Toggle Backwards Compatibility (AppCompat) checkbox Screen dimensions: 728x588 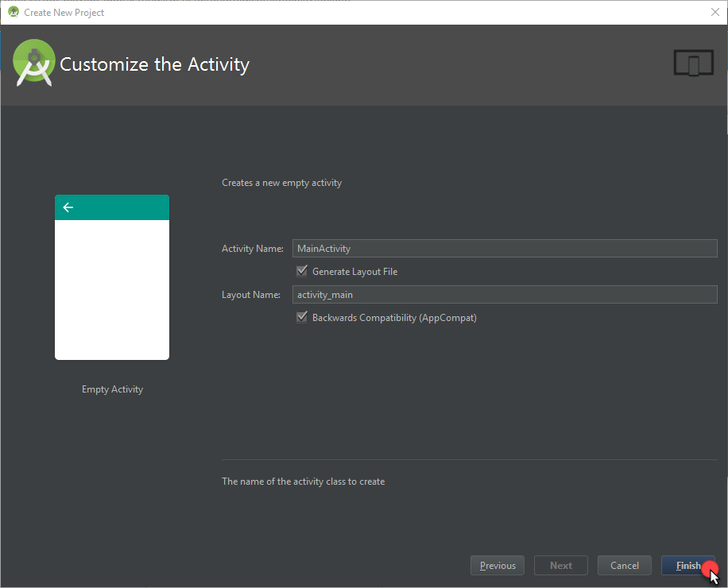(302, 317)
